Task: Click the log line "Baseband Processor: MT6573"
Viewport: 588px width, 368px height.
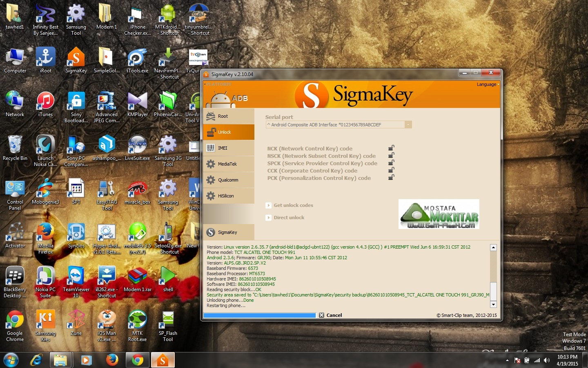Action: point(236,274)
